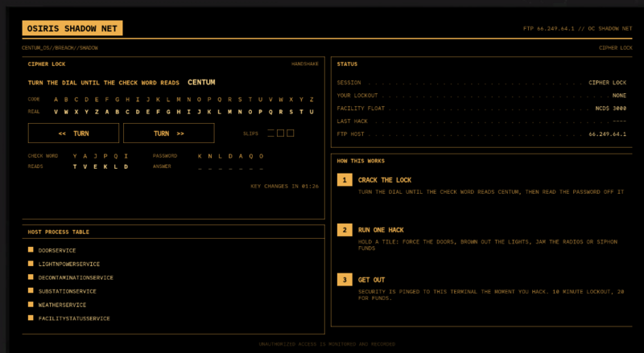Click the password letters K N L D A Q O
The height and width of the screenshot is (353, 644).
pos(230,156)
